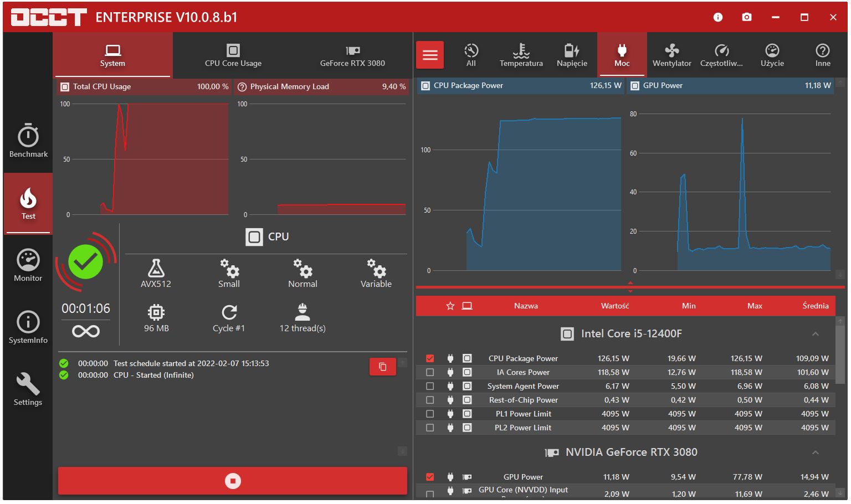Sort the table by Średnia column
Viewport: 851px width, 504px height.
coord(816,306)
